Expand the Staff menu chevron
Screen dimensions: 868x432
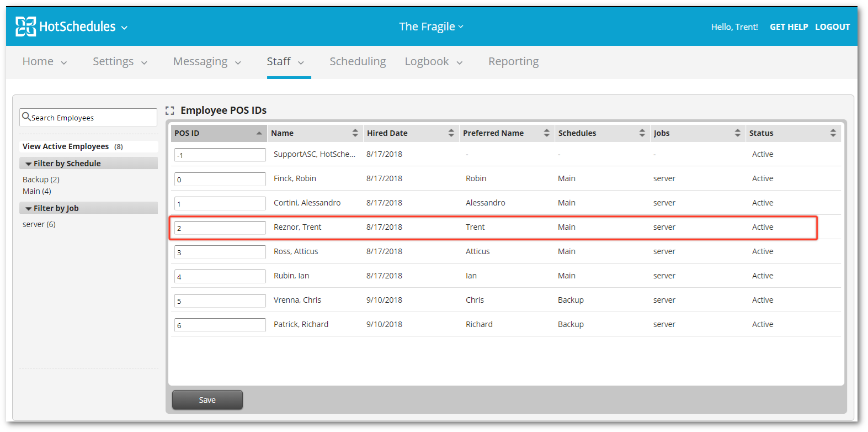301,63
